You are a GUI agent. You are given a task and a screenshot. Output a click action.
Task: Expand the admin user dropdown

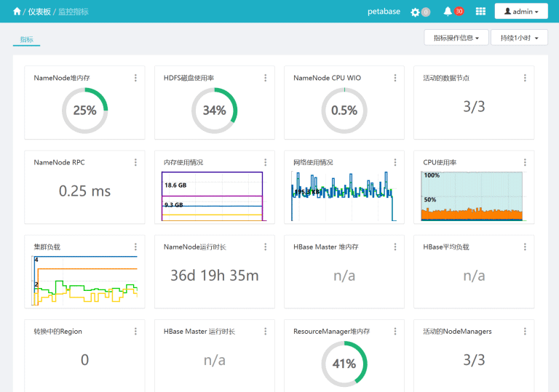[x=521, y=12]
